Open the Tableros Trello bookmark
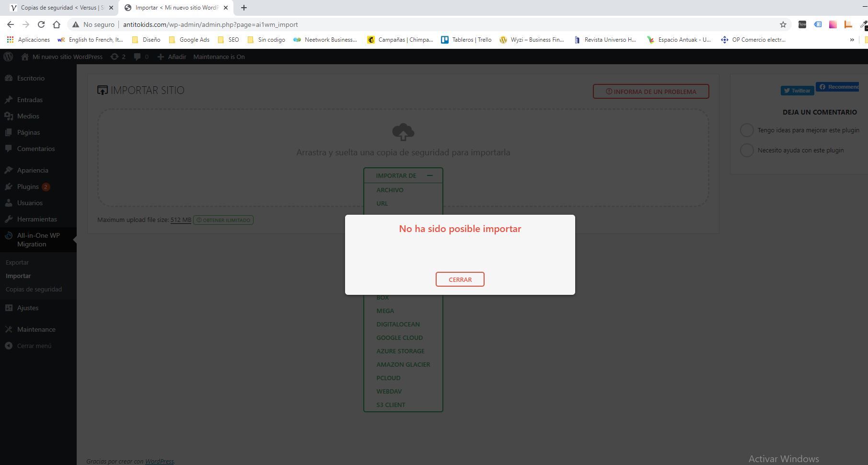Viewport: 868px width, 465px height. [466, 40]
